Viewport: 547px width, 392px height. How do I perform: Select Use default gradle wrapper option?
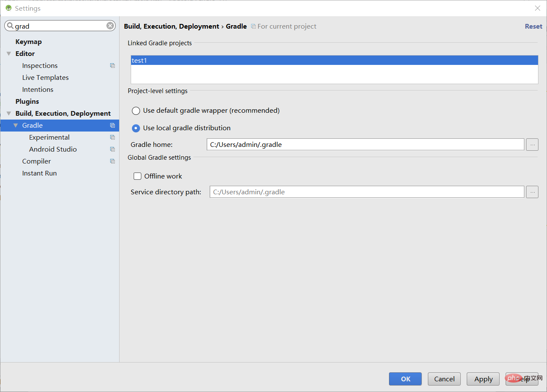point(135,111)
